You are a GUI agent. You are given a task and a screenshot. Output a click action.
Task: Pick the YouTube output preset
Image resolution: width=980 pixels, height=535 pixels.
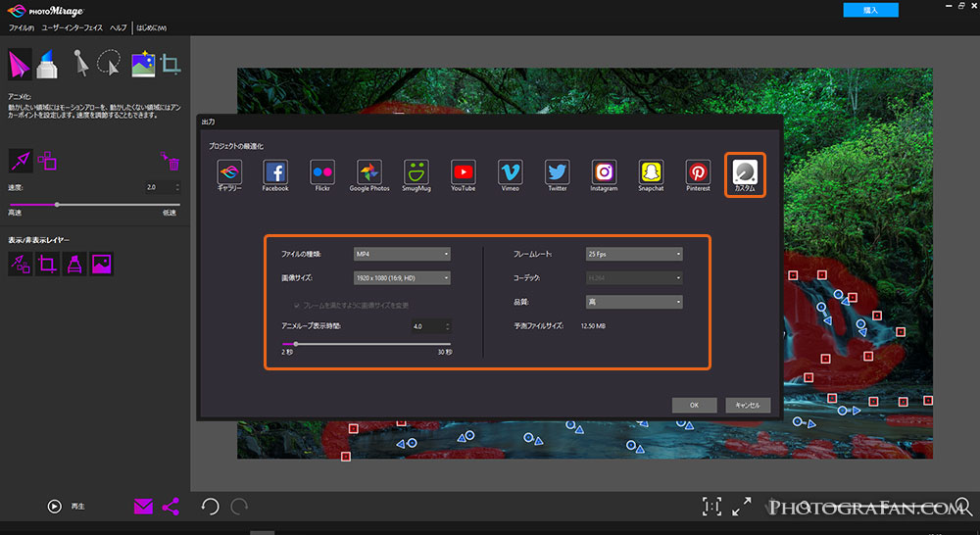coord(464,175)
